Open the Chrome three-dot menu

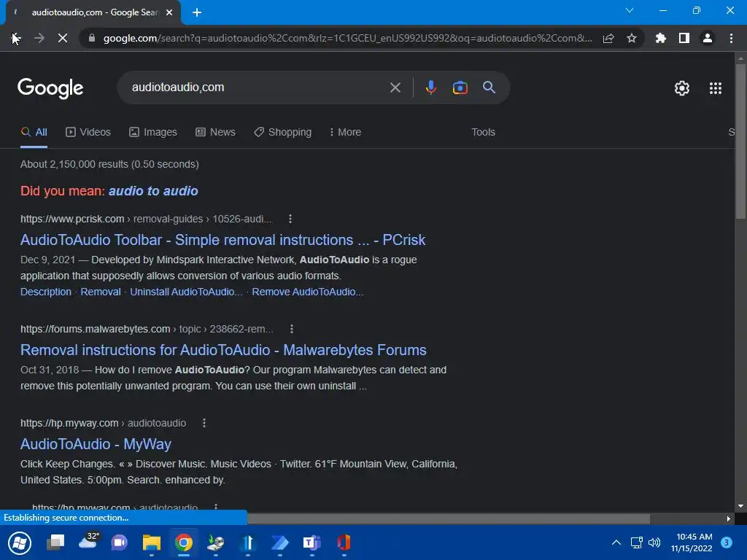point(731,38)
